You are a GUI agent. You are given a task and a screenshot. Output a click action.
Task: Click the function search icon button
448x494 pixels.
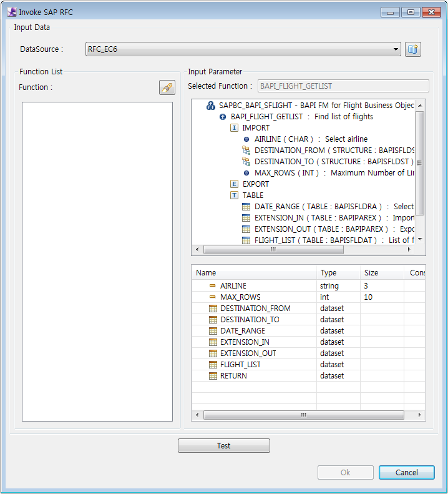[167, 87]
